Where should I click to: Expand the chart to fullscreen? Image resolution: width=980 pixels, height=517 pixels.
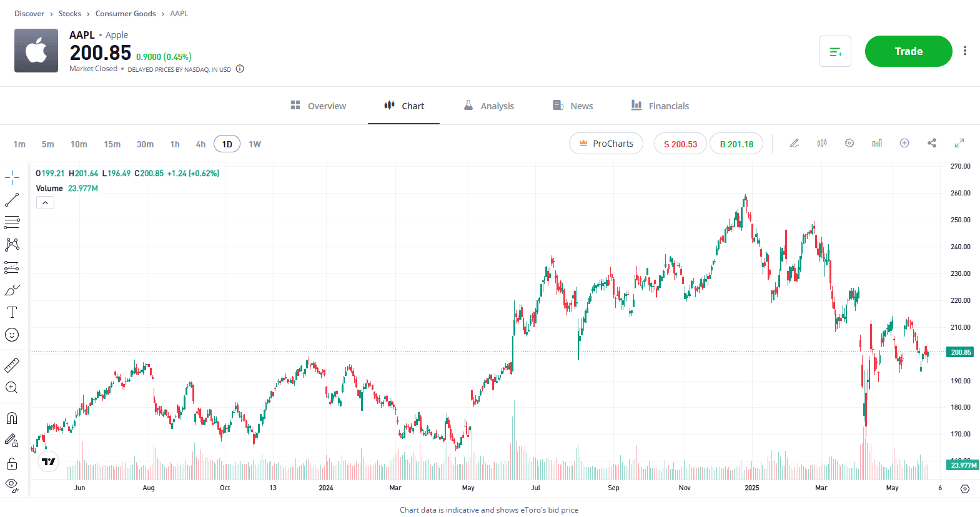[x=959, y=143]
